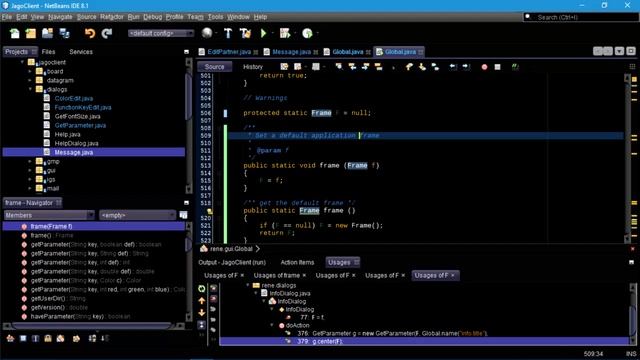The image size is (640, 360).
Task: Click the Undo arrow icon
Action: pos(89,33)
